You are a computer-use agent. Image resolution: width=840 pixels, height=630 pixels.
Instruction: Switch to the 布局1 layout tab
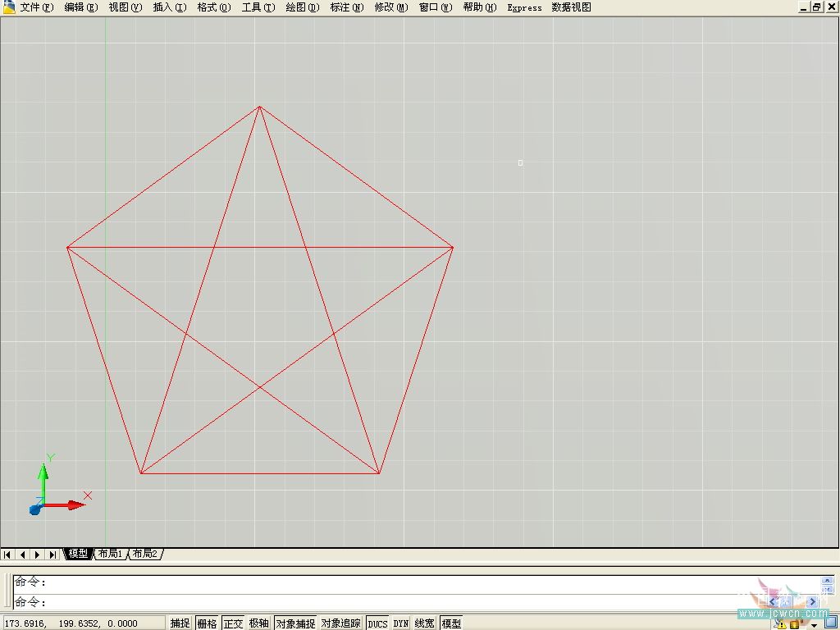(109, 555)
